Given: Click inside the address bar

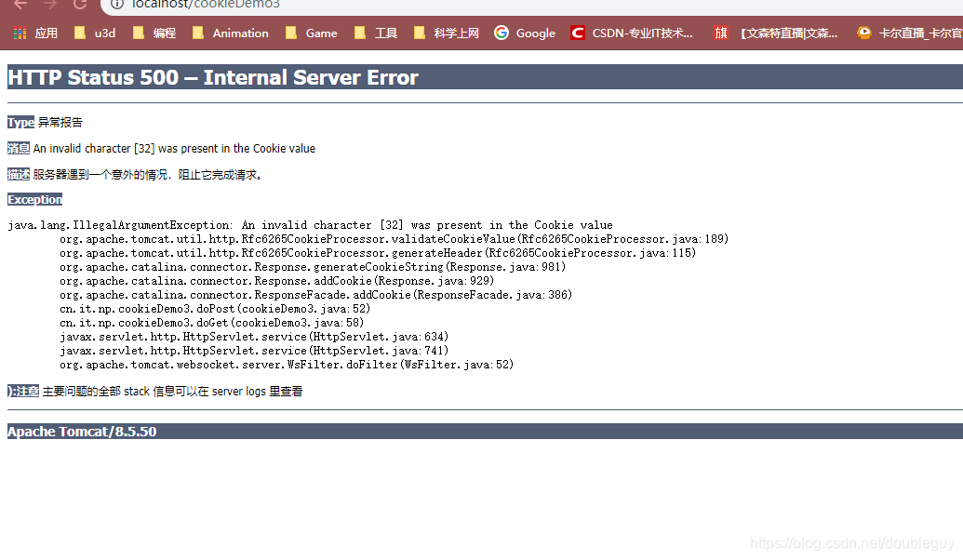Looking at the screenshot, I should pos(279,5).
